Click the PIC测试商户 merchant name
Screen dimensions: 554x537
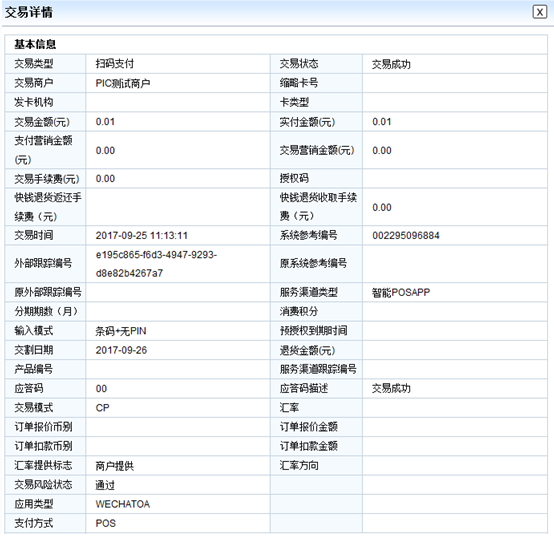click(123, 83)
